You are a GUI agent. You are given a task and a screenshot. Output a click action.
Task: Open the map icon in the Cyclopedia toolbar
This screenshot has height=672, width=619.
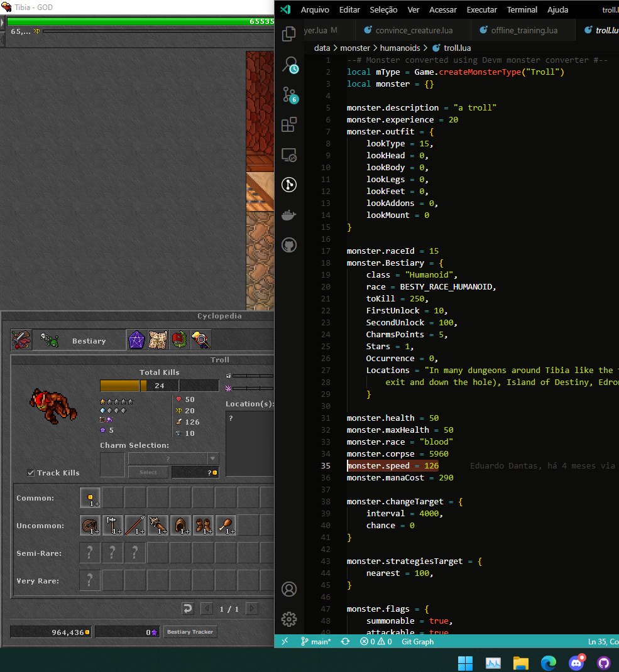click(x=157, y=340)
